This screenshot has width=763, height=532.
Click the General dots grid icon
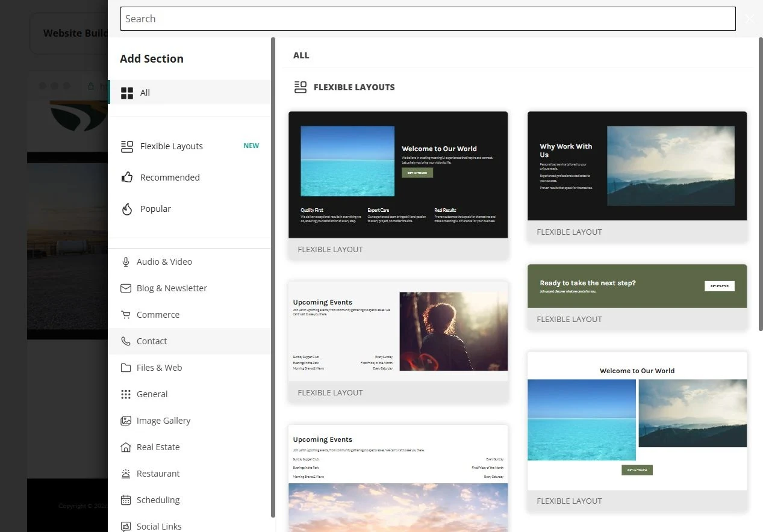coord(126,394)
